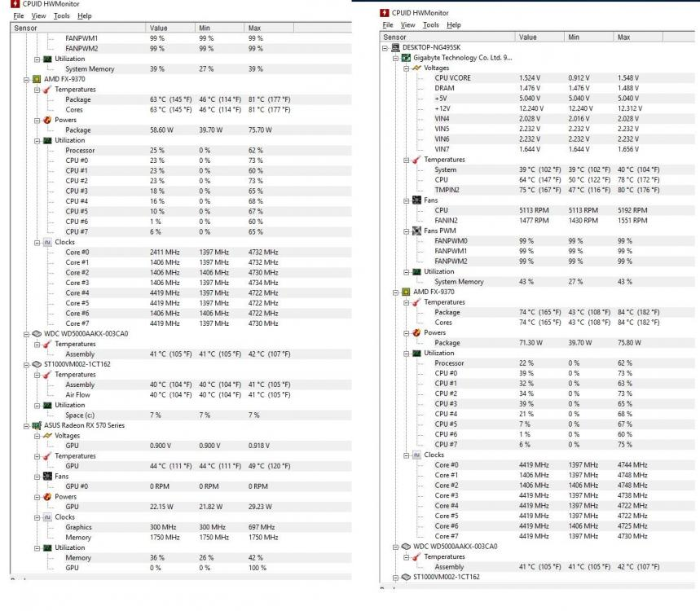This screenshot has height=611, width=700.
Task: Click WDC WD5000AAKX hard drive icon, left window
Action: pyautogui.click(x=37, y=334)
